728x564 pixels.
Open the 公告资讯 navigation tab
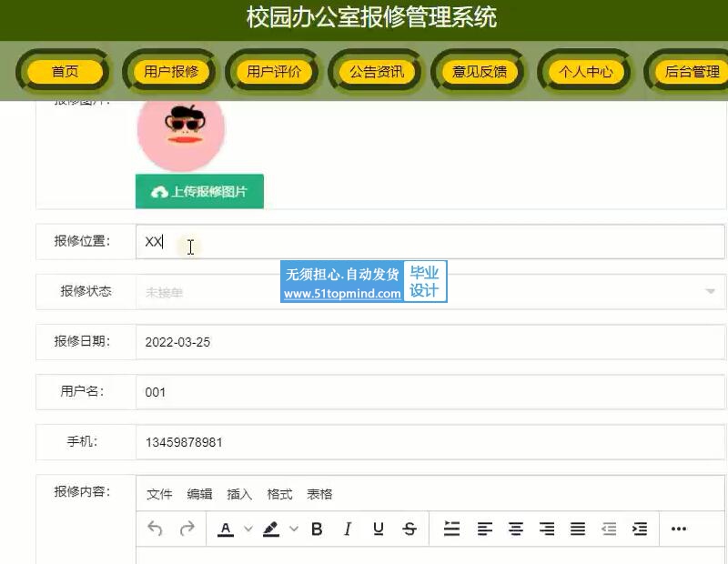click(377, 72)
